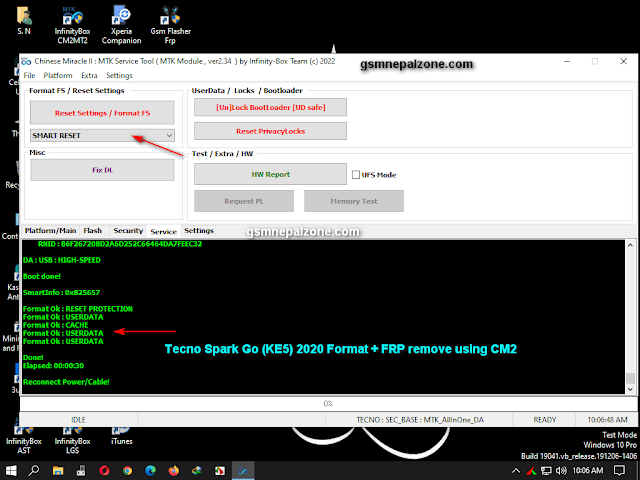Screen dimensions: 640x480
Task: Open the File menu
Action: coord(29,76)
